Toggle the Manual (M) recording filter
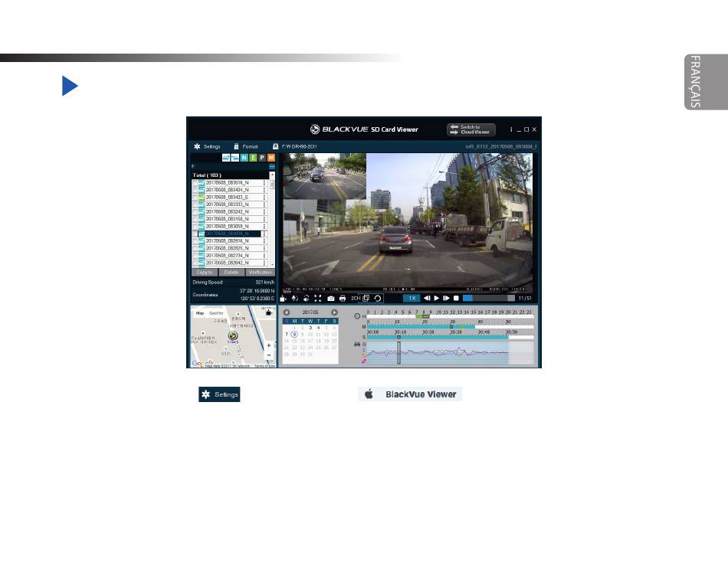Screen dimensions: 728x582 (271, 158)
